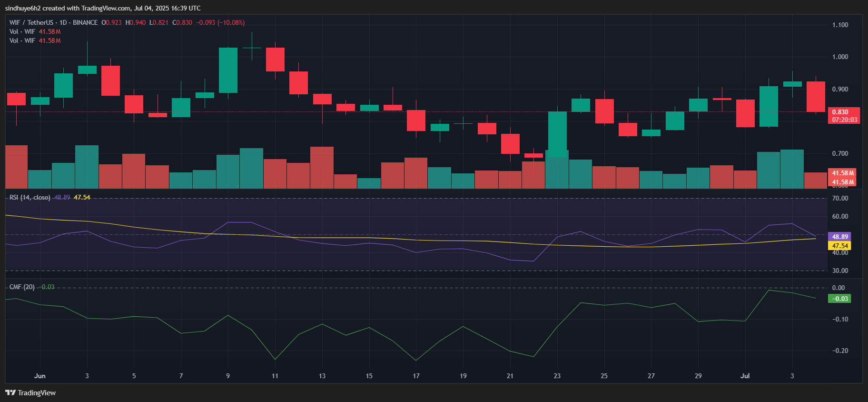Click the green -0.03 CMF value tag
868x402 pixels.
tap(840, 299)
